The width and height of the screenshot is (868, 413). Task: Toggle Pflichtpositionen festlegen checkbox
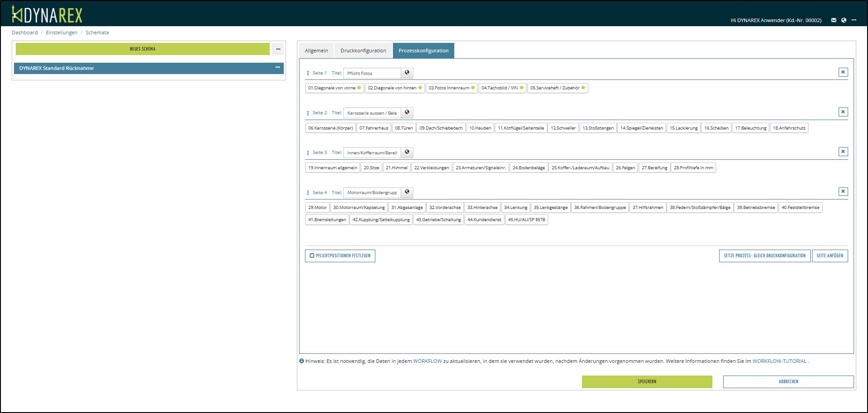[312, 256]
